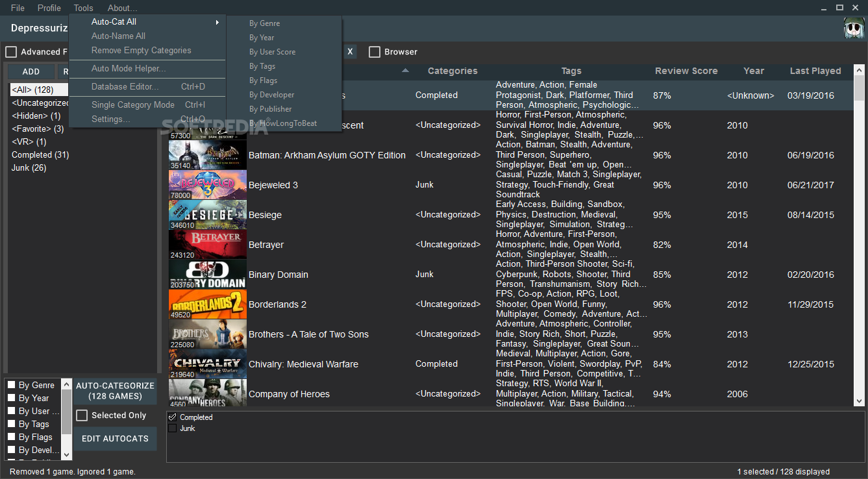Click the profile avatar icon

click(853, 29)
